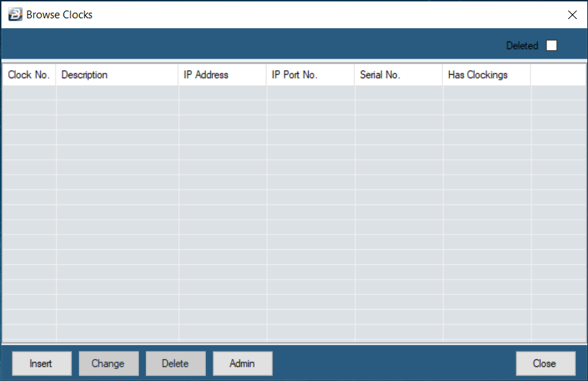Sort by the Clock No. column header
The height and width of the screenshot is (381, 588).
point(29,75)
